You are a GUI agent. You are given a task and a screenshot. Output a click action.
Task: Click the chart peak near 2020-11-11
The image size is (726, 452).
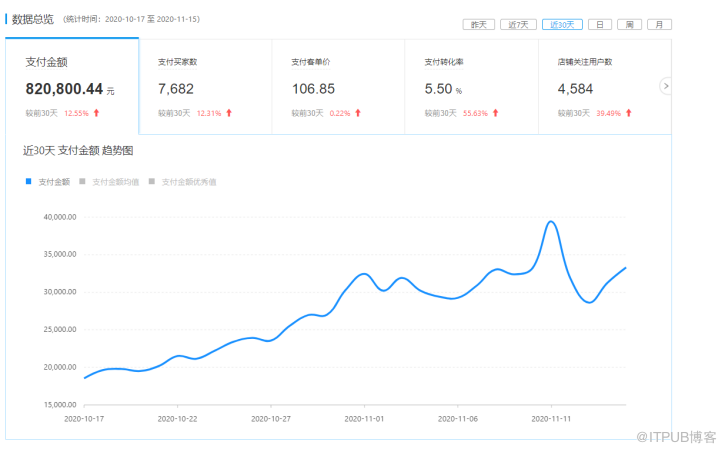coord(551,222)
